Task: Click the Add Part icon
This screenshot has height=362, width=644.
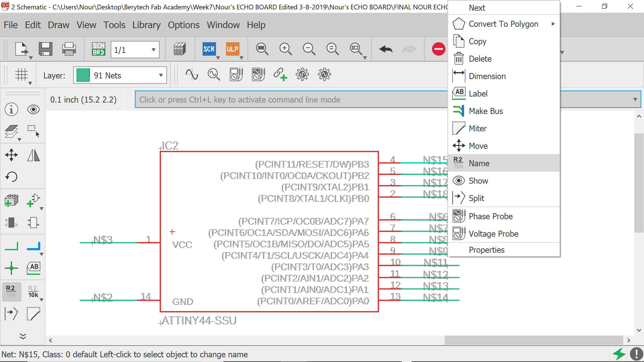Action: [11, 200]
